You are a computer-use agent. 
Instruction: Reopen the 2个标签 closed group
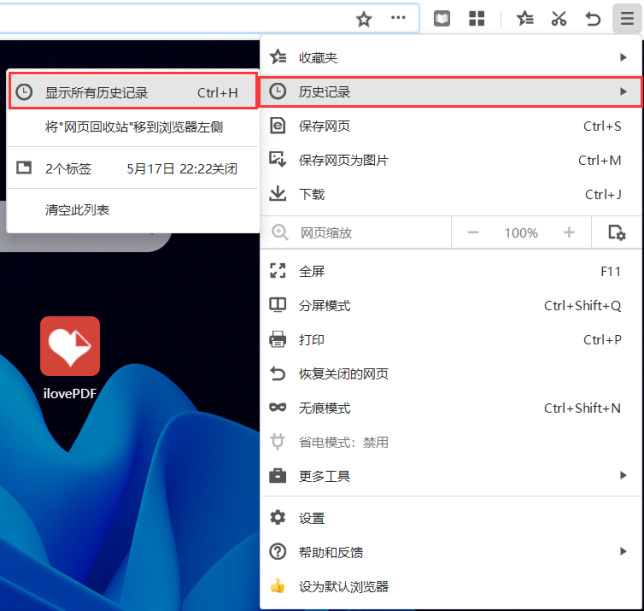point(133,168)
